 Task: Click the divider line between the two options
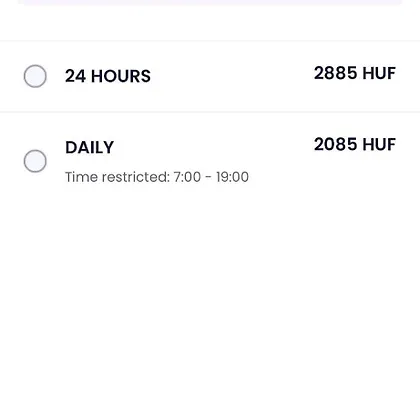[x=210, y=112]
